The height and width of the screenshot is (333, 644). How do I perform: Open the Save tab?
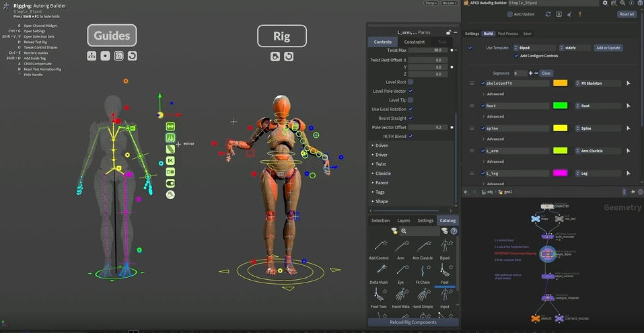(527, 34)
